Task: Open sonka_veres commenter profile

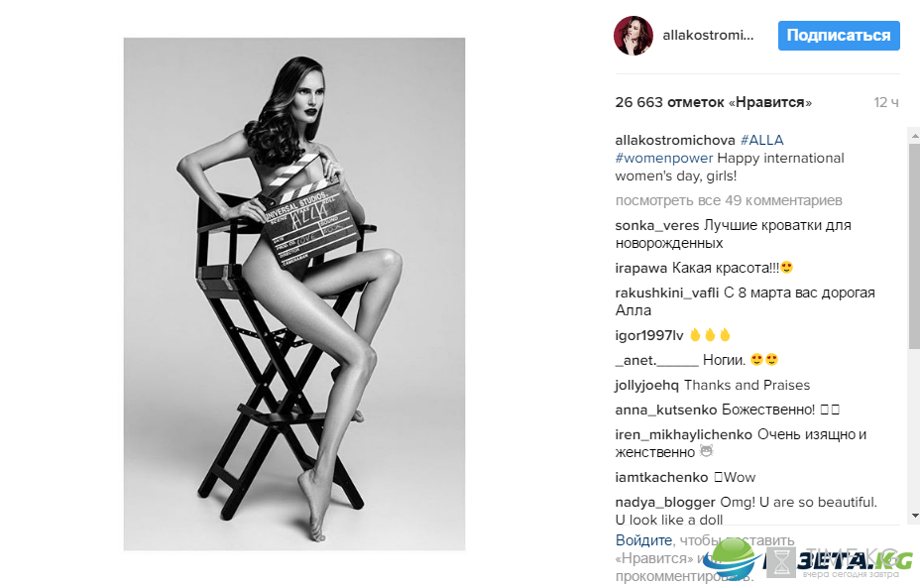Action: (656, 225)
